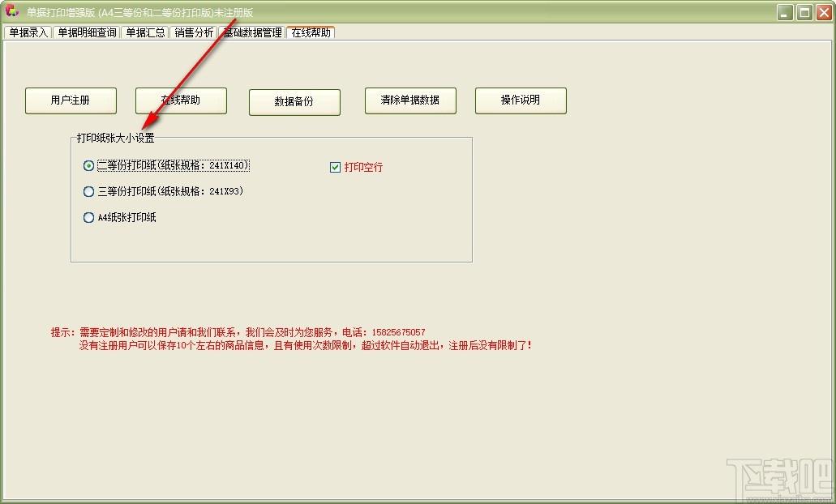Open 操作说明 instructions button
Viewport: 836px width, 504px height.
pos(521,100)
